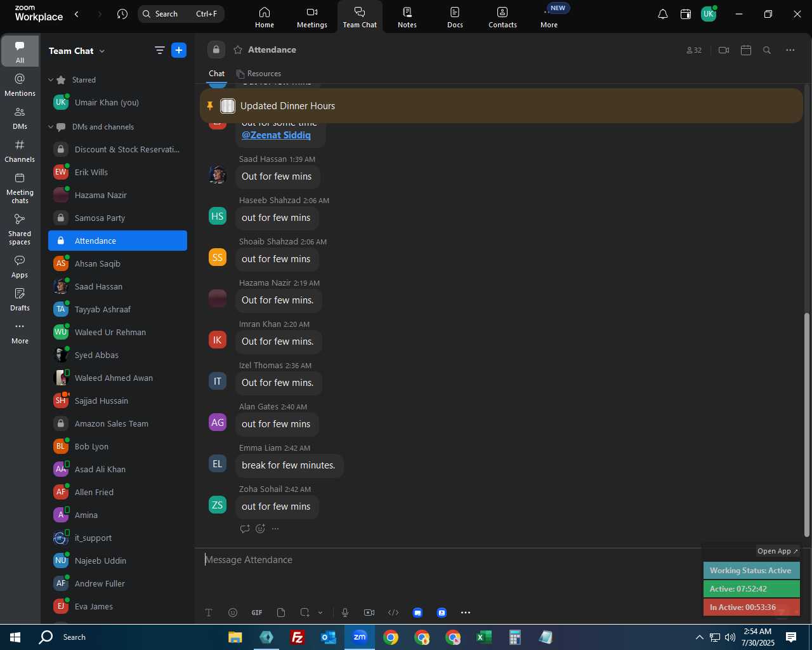Add reaction to Zoha Sohail's message

(x=260, y=529)
